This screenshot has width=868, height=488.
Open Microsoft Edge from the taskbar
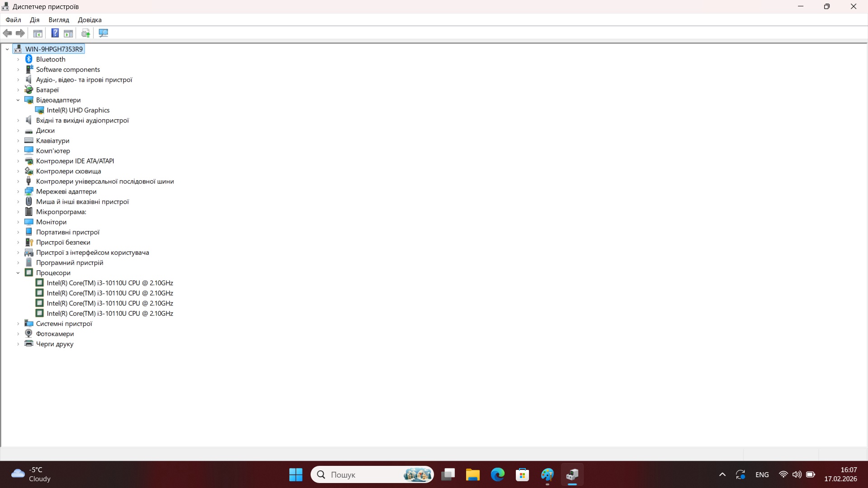497,474
